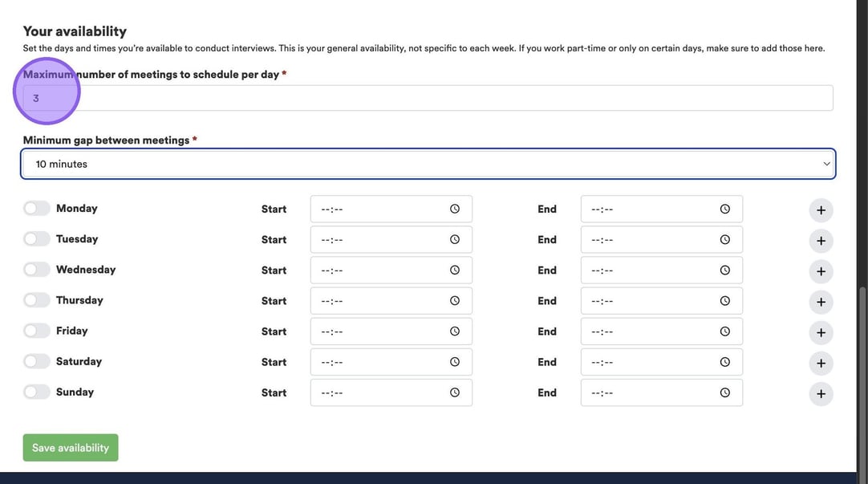Enable the Monday availability toggle
Image resolution: width=868 pixels, height=484 pixels.
tap(36, 209)
